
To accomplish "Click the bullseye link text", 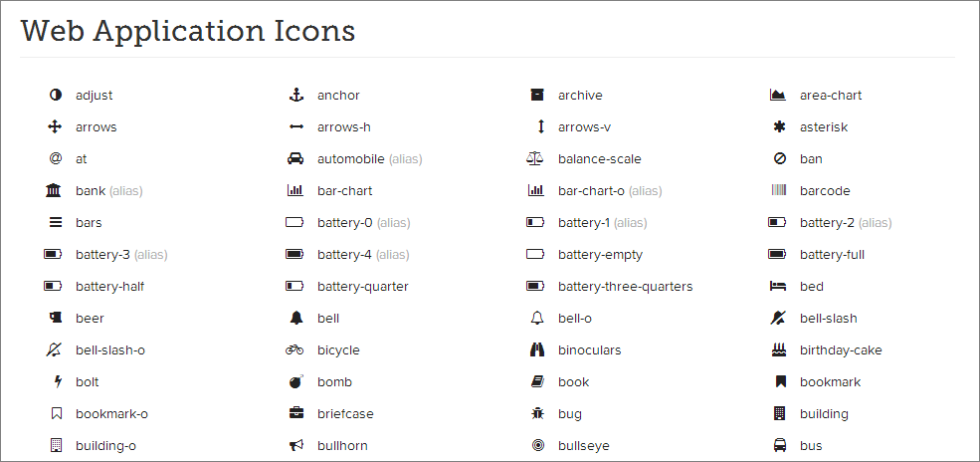I will click(584, 446).
